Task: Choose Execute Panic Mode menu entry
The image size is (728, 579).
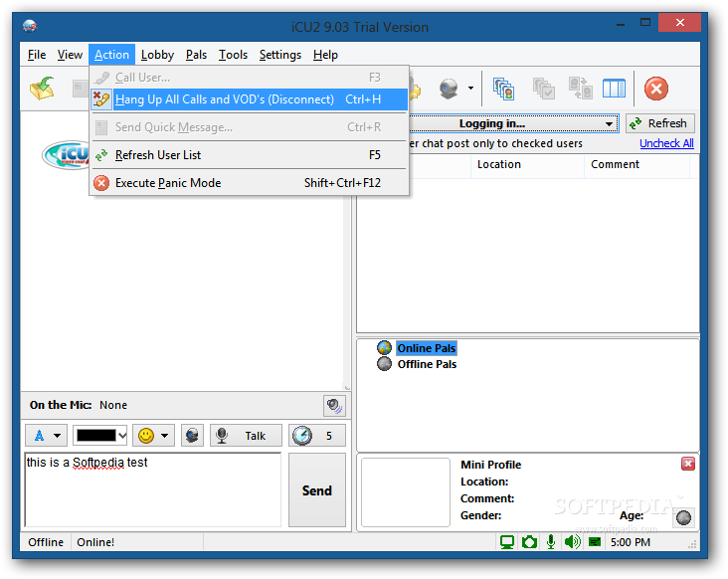Action: click(249, 183)
